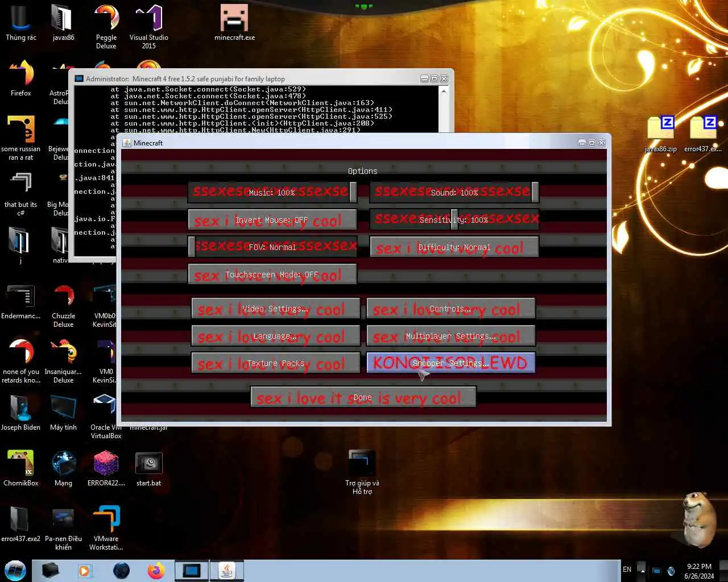Open the error437.ex... archive icon
The width and height of the screenshot is (728, 582).
[x=703, y=134]
